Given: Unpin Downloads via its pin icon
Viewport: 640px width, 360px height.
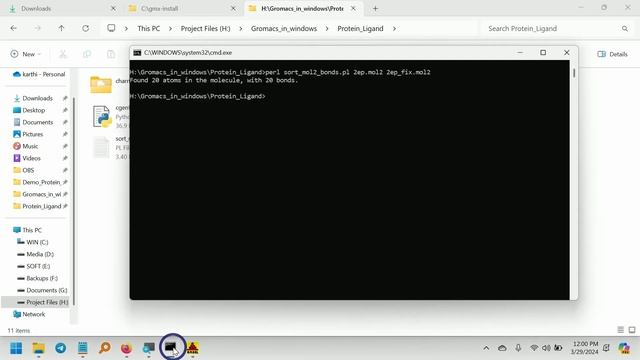Looking at the screenshot, I should tap(65, 98).
